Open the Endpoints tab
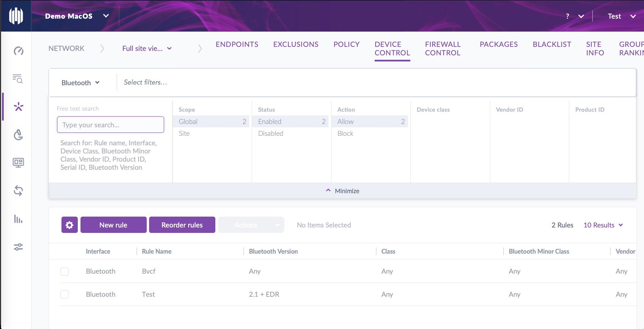Screen dimensions: 644x329 237,44
